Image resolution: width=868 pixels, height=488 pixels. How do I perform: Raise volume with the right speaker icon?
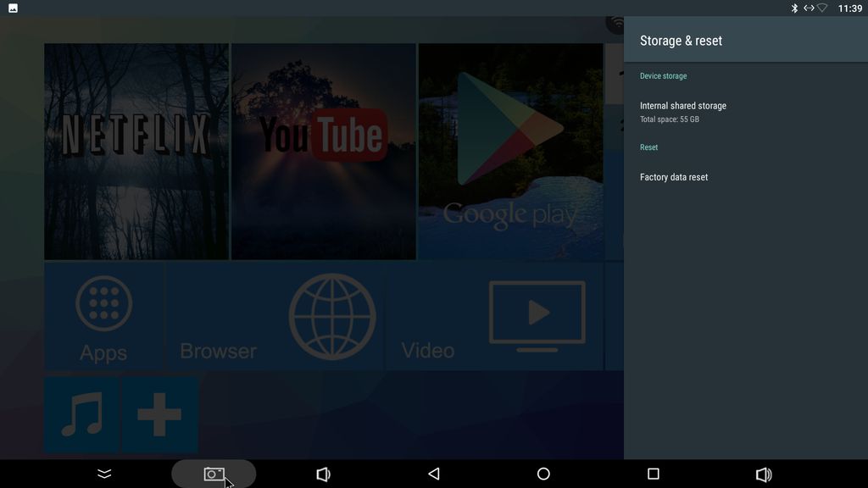coord(763,474)
